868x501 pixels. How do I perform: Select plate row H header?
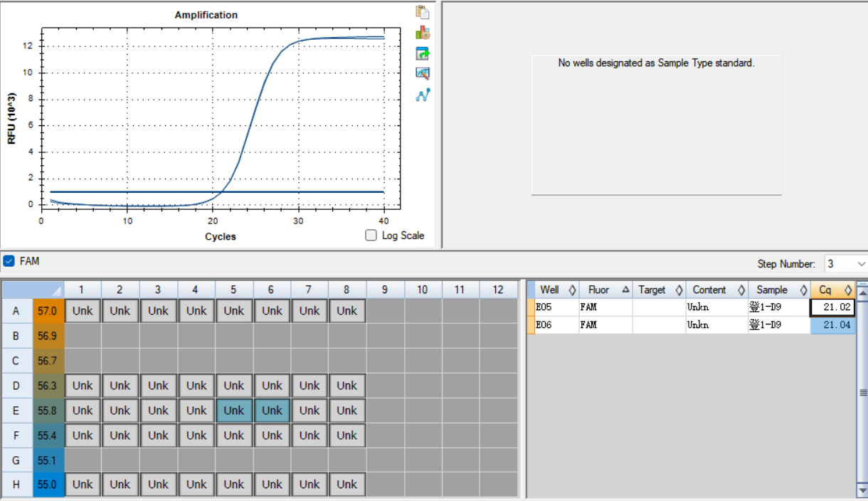coord(17,485)
